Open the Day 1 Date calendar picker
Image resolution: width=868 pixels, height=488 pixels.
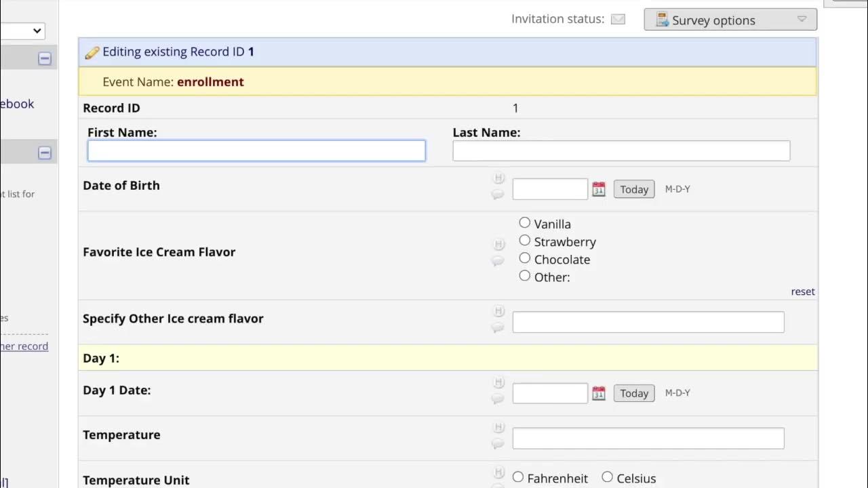[x=598, y=393]
